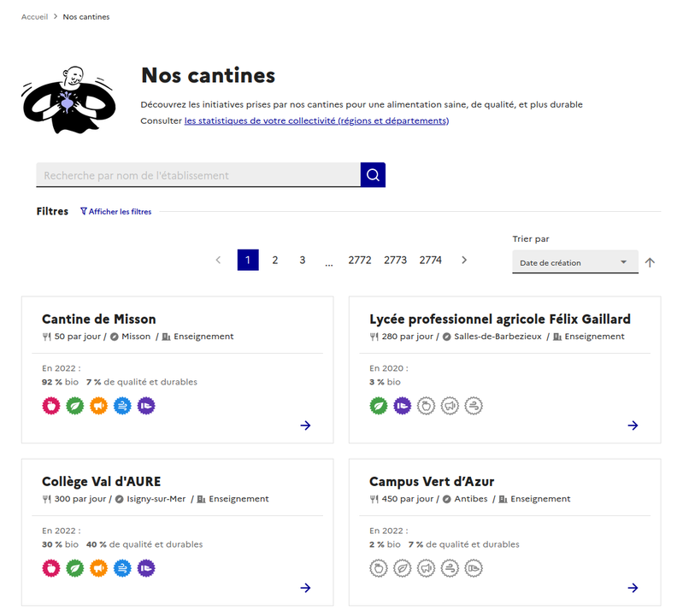
Task: Go to Accueil breadcrumb
Action: (34, 16)
